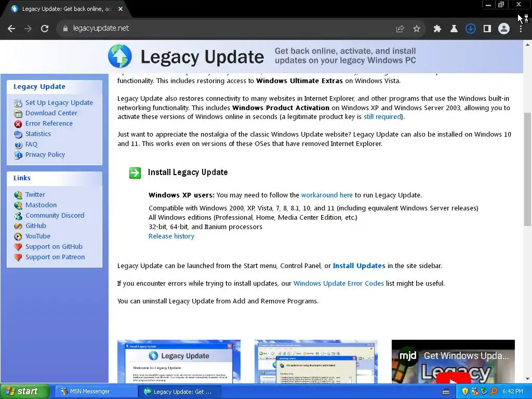
Task: Open the Community Discord link
Action: [55, 216]
